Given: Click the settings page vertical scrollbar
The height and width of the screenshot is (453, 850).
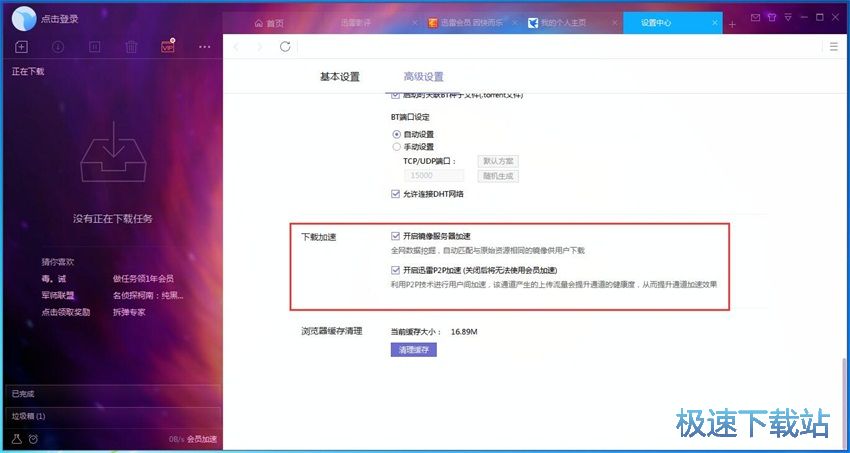Looking at the screenshot, I should point(843,402).
